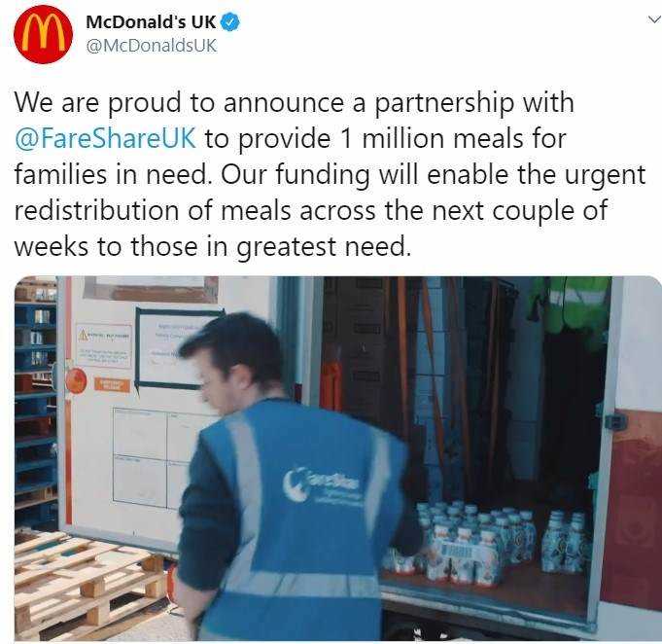Open the warehouse video thumbnail
The height and width of the screenshot is (644, 662).
point(337,458)
